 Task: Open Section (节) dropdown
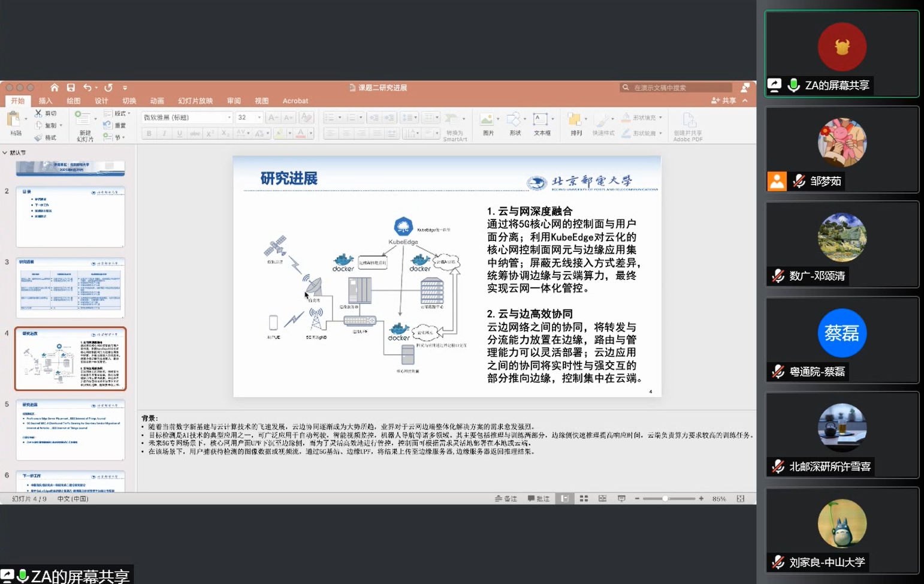click(x=114, y=137)
